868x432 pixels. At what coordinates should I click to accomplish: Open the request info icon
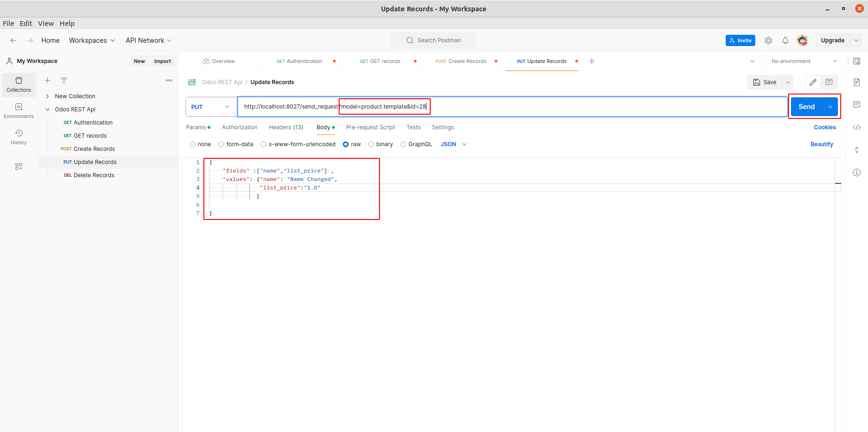[x=857, y=173]
